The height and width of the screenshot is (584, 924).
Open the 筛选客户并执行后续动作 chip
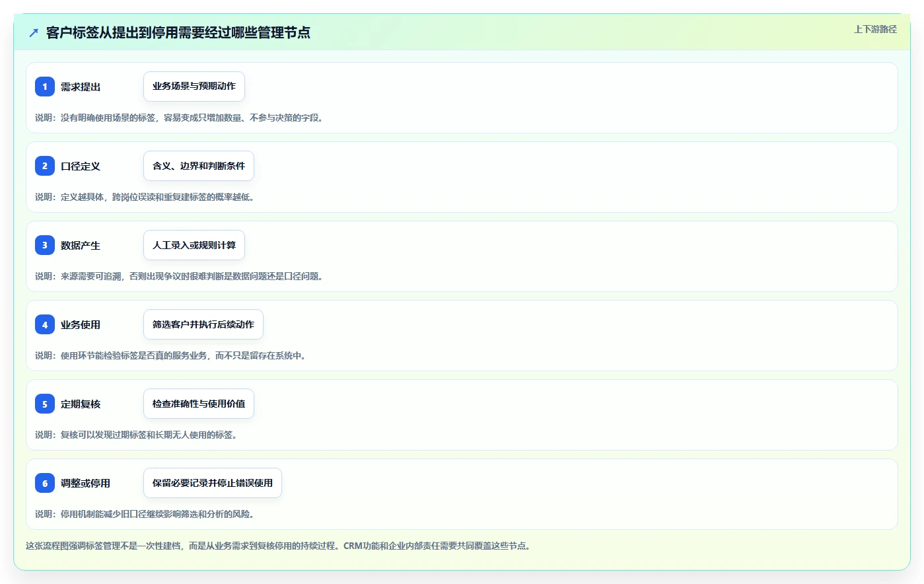coord(203,324)
